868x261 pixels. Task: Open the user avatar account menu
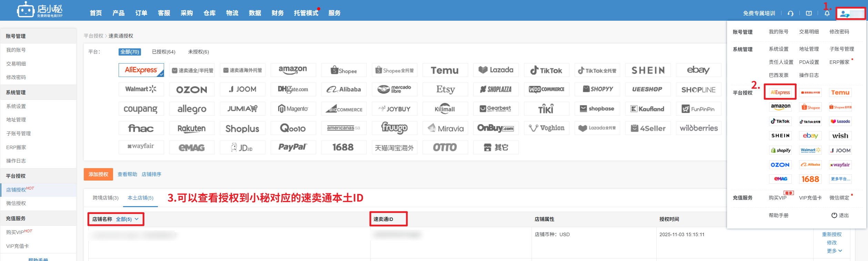[x=851, y=14]
